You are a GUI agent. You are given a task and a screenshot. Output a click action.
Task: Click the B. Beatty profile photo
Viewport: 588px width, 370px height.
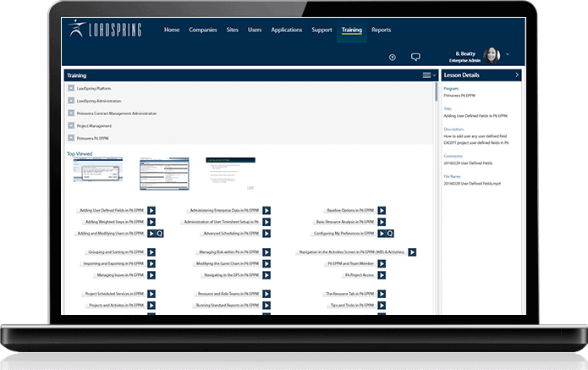click(x=492, y=56)
